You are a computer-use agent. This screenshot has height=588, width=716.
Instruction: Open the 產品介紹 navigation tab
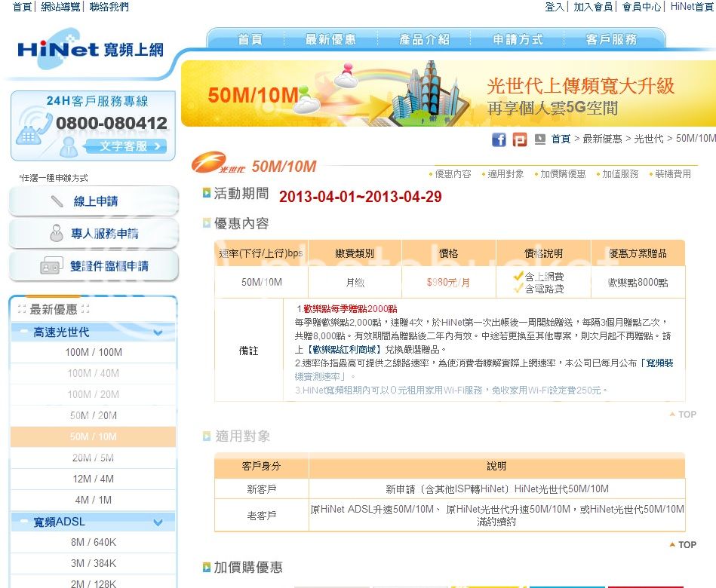[424, 39]
